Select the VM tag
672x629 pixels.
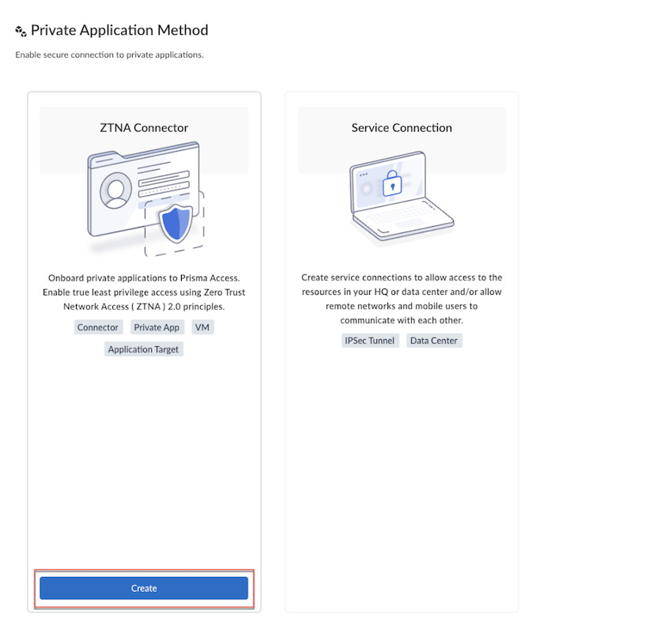[203, 327]
